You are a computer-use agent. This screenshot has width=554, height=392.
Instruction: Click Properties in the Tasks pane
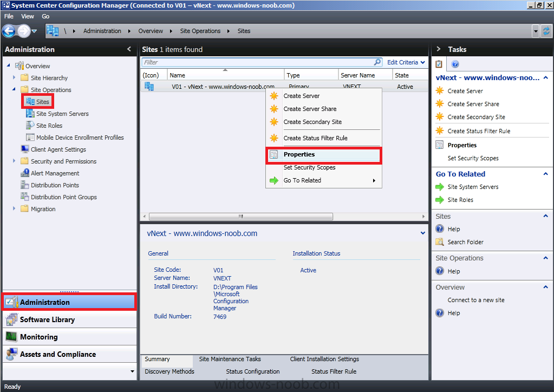pyautogui.click(x=462, y=145)
